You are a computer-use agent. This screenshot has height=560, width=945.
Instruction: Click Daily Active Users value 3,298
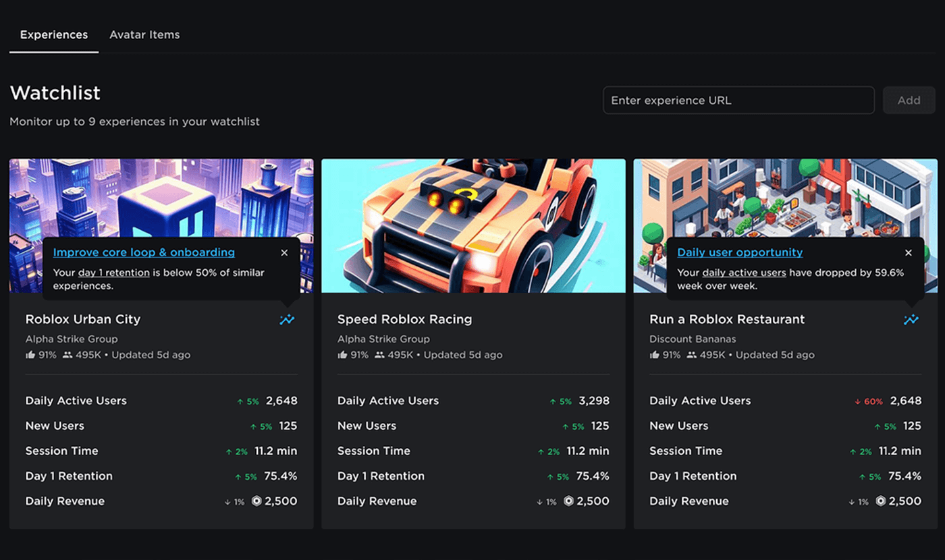point(594,401)
